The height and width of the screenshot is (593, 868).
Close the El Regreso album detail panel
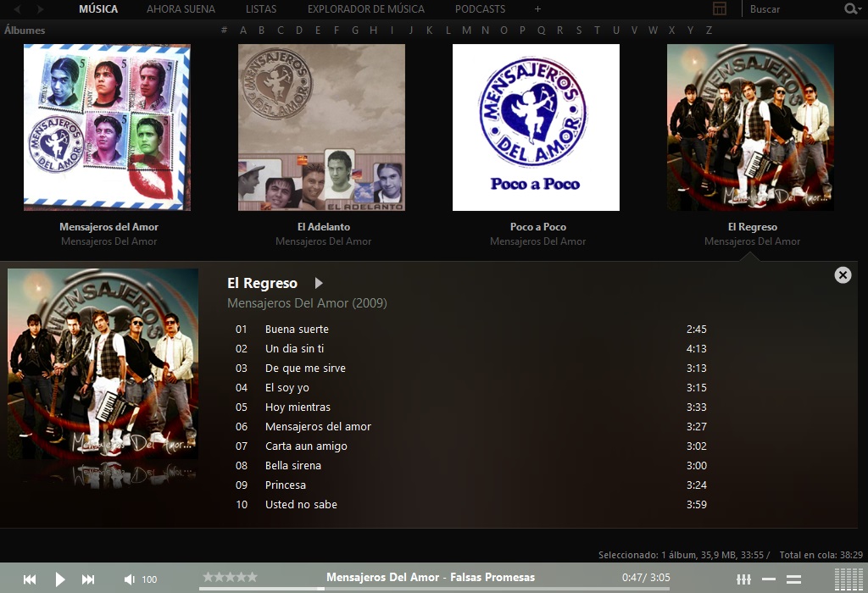[843, 275]
